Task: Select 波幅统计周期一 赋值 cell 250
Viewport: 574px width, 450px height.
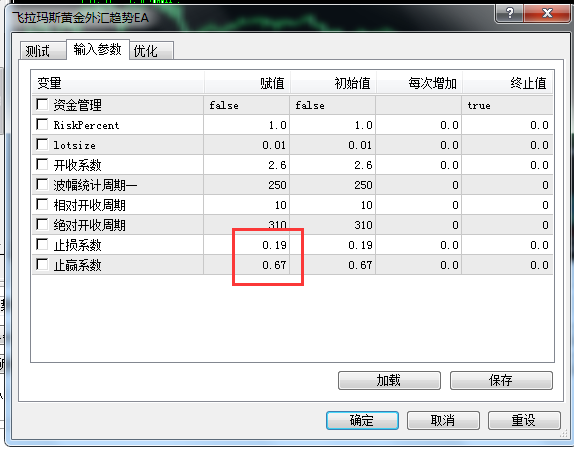Action: 246,185
